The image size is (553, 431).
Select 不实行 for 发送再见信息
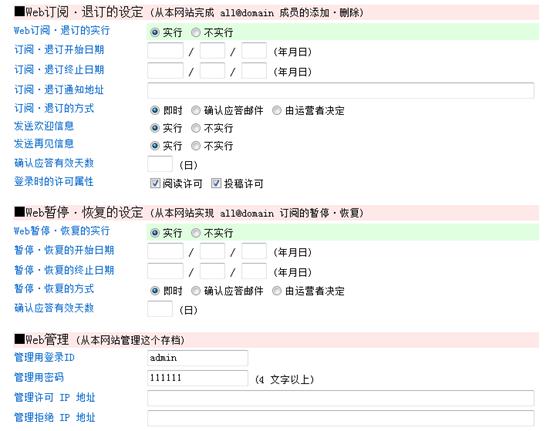point(196,146)
